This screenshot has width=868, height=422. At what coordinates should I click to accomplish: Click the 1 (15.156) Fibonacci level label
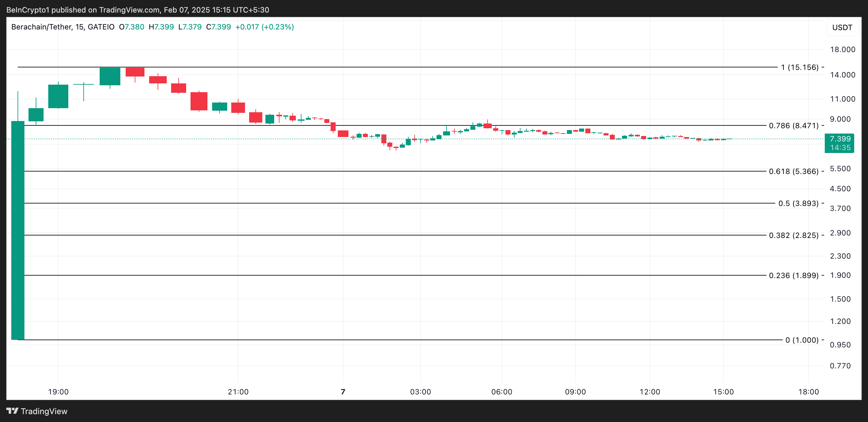coord(799,67)
